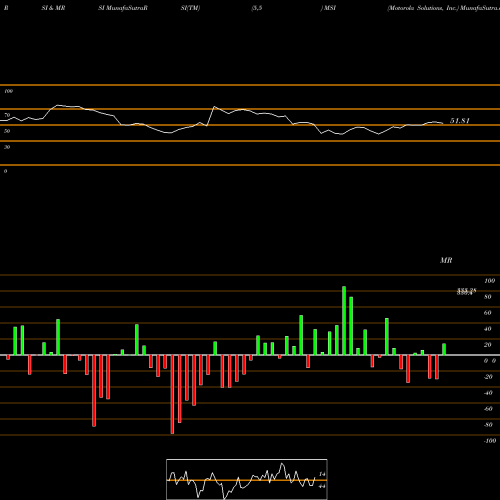Click the MR axis label 80
Viewport: 500px width, 500px height.
(x=488, y=297)
